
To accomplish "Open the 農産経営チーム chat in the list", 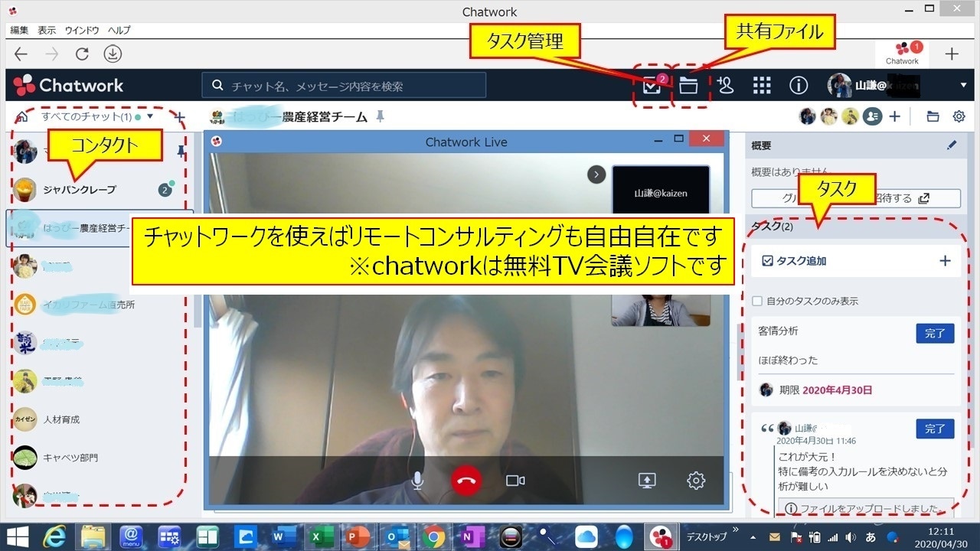I will pyautogui.click(x=99, y=228).
